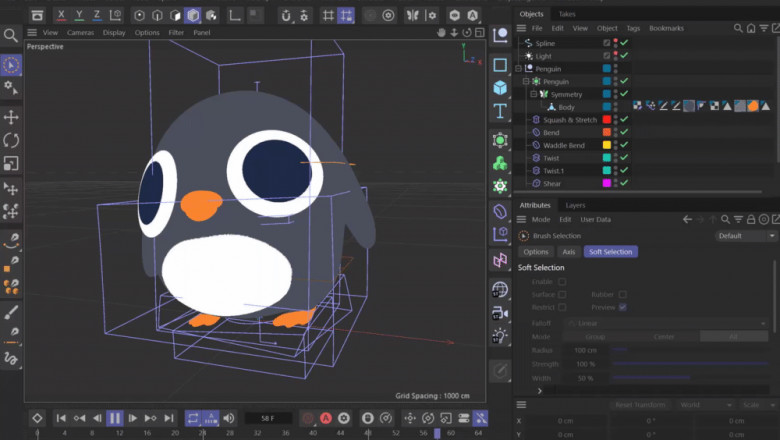Toggle enable checkmark for Shear deformer

click(624, 183)
